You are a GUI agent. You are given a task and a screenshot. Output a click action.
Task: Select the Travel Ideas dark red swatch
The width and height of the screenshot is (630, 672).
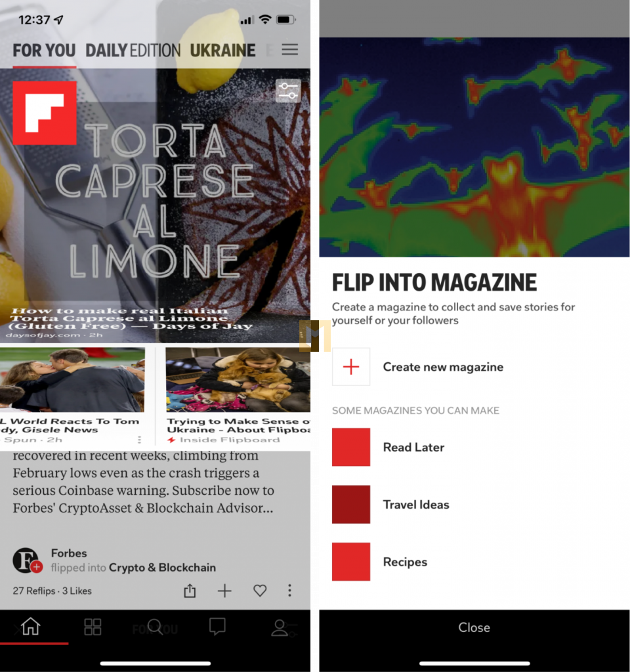coord(351,505)
